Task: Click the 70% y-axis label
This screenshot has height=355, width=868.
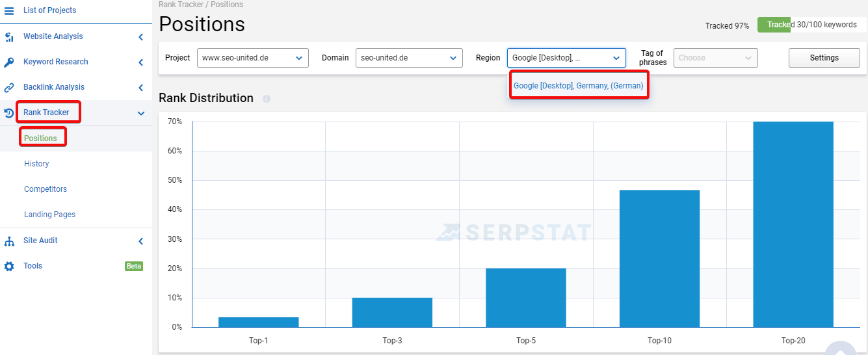Action: pyautogui.click(x=175, y=122)
